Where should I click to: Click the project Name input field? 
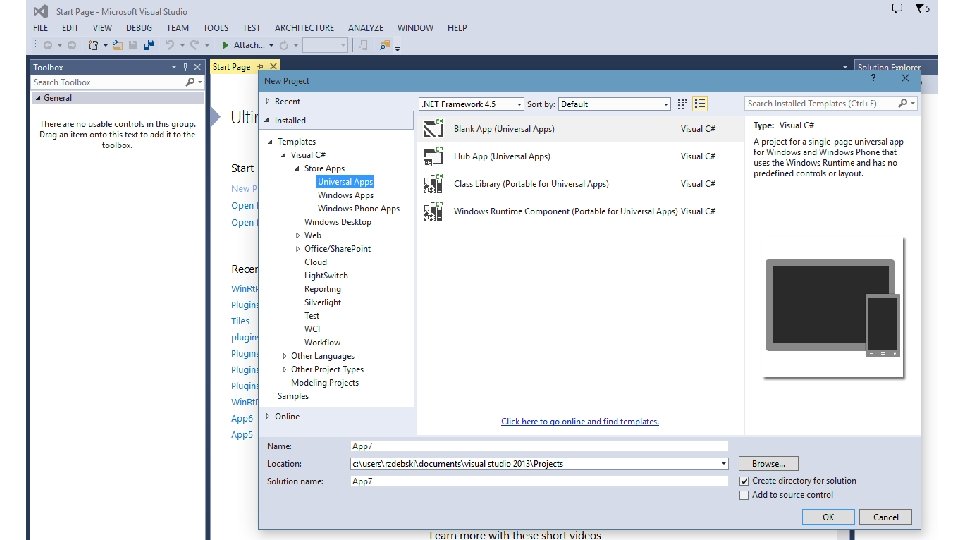[x=539, y=446]
